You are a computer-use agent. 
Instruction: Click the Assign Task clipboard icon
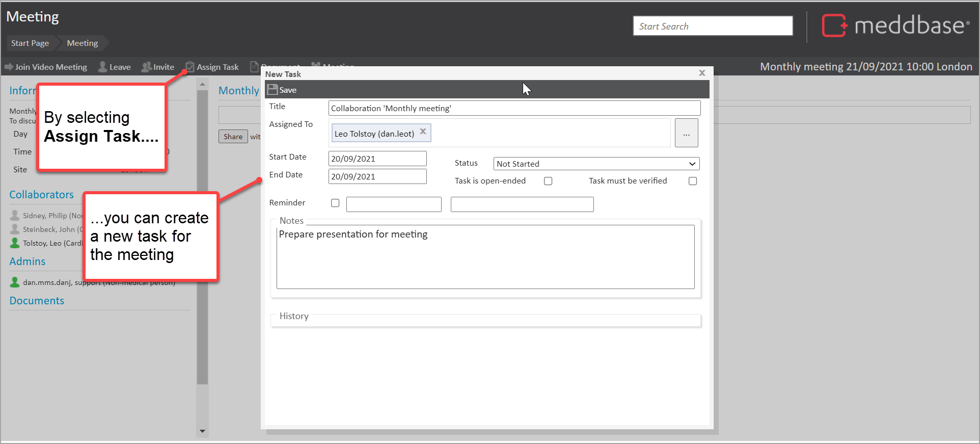coord(190,67)
